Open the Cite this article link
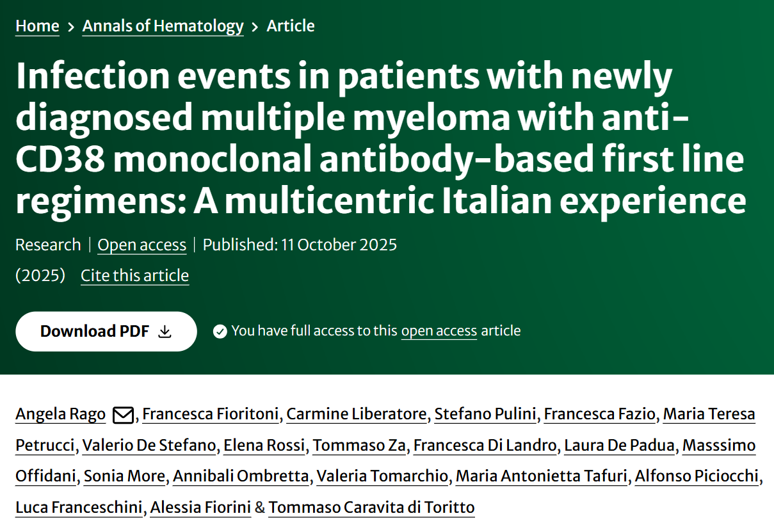This screenshot has height=532, width=774. coord(134,276)
